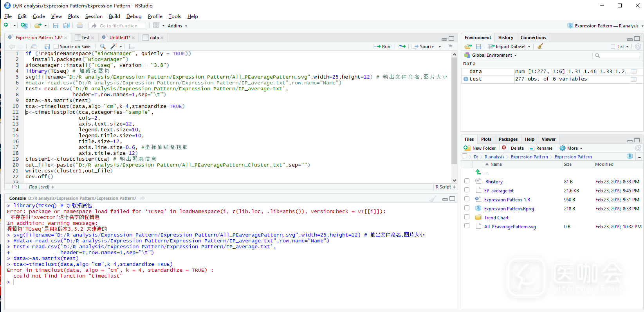Tick the Trend Chart folder checkbox
Screen dimensions: 644x312
pyautogui.click(x=467, y=217)
